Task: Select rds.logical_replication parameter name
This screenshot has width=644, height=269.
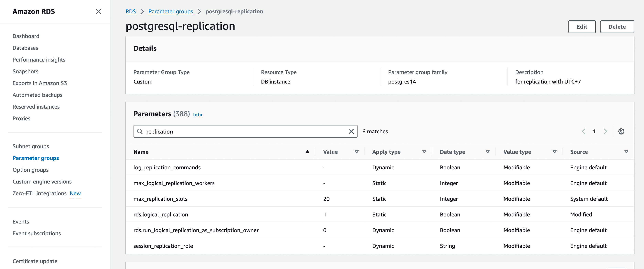Action: pos(160,215)
